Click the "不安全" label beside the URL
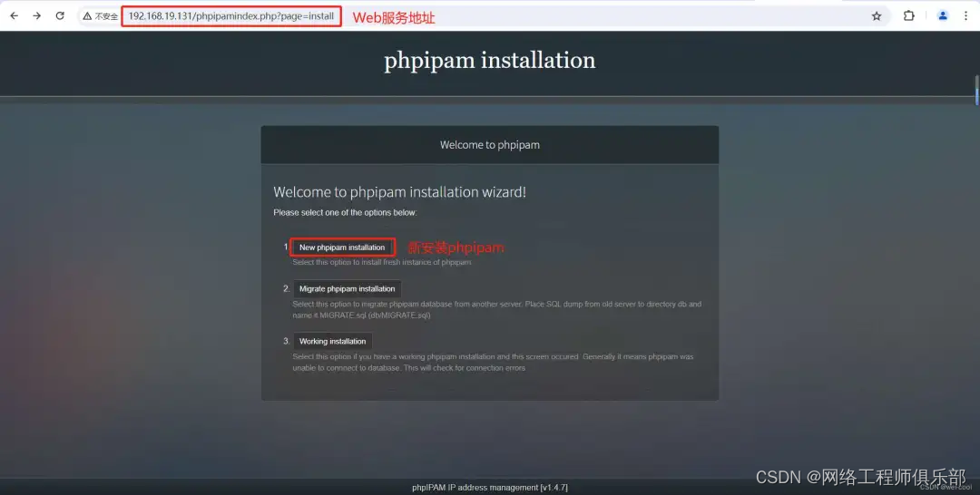The width and height of the screenshot is (980, 495). pos(106,16)
